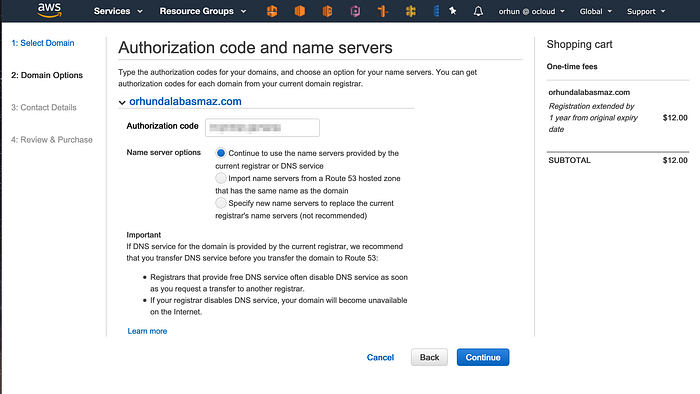This screenshot has width=700, height=394.
Task: Open the Resource Groups dropdown
Action: [x=203, y=11]
